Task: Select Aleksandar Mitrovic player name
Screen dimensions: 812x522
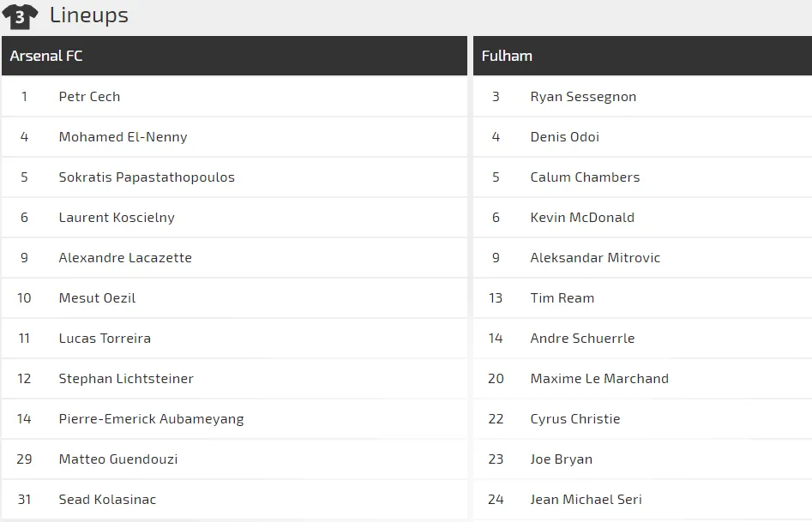Action: (595, 257)
